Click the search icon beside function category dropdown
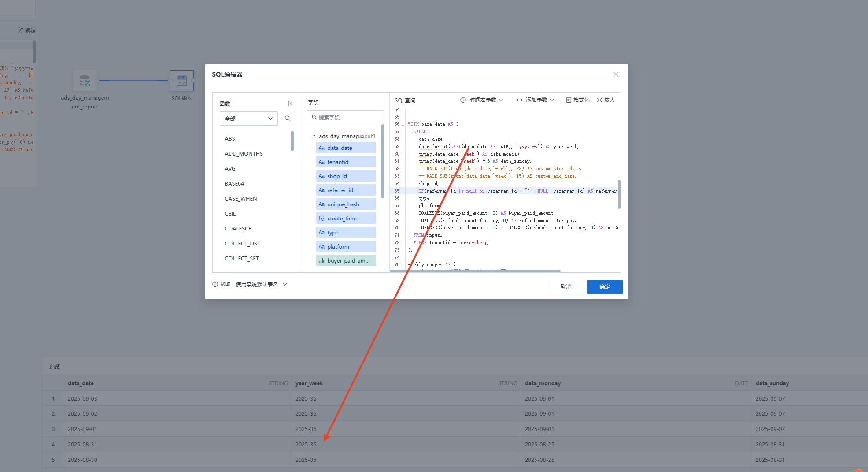This screenshot has height=472, width=868. (288, 119)
